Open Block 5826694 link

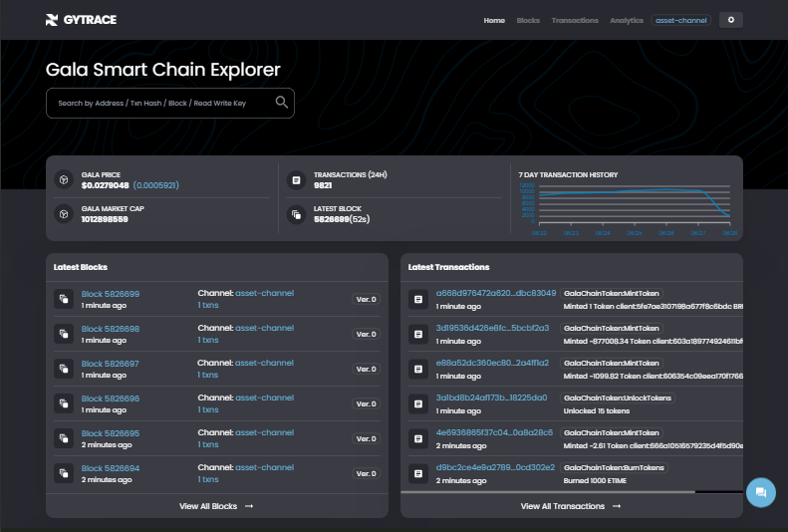110,468
